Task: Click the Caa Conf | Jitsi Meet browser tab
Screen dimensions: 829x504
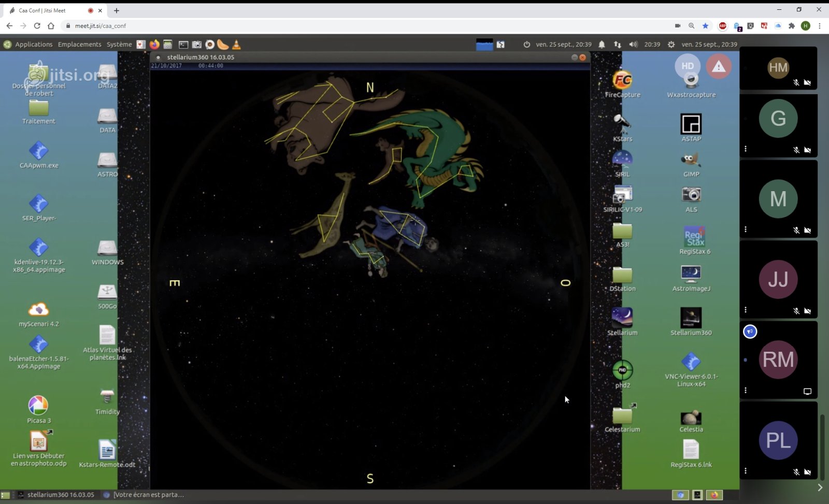Action: 54,10
